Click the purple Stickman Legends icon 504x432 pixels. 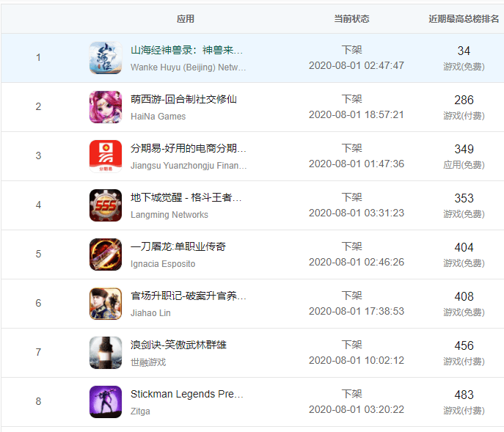coord(105,402)
